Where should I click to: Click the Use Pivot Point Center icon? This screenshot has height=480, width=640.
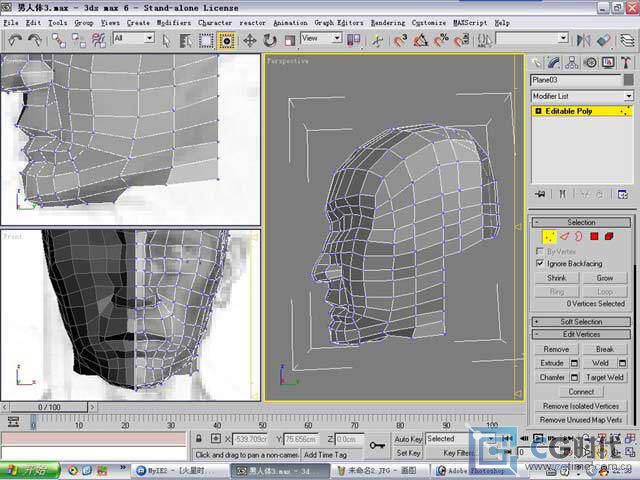pyautogui.click(x=353, y=40)
